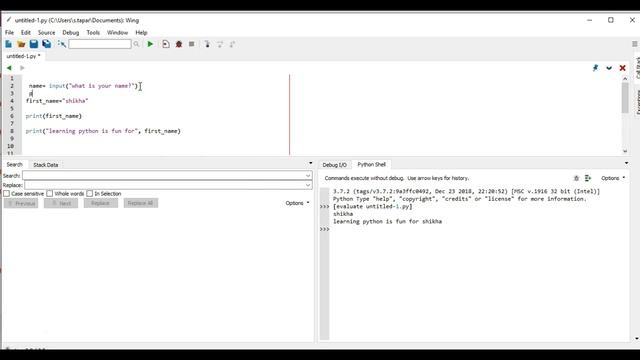Click the bug icon in Python Shell header
Viewport: 640px width, 360px height.
[576, 178]
